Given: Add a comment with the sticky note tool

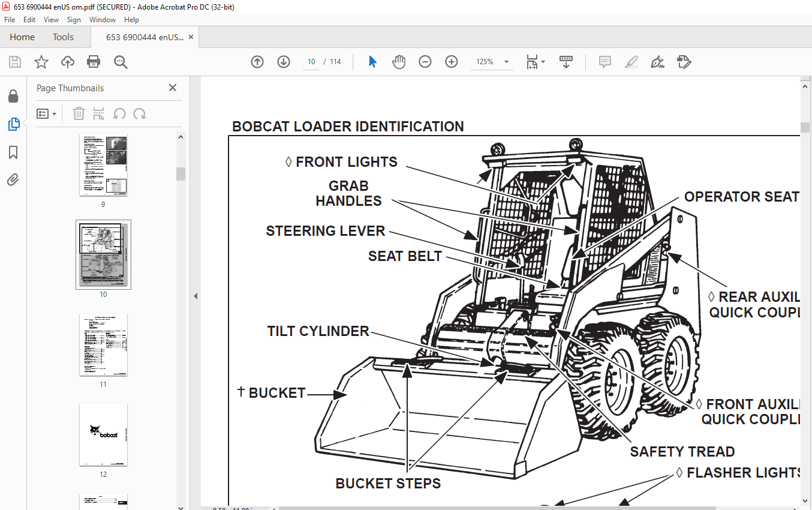Looking at the screenshot, I should coord(605,62).
